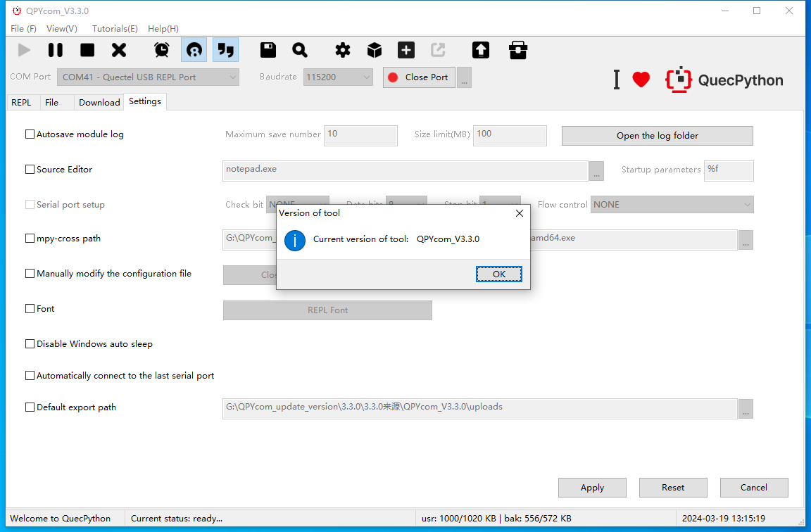Click the Size limit(MB) field

coord(510,135)
